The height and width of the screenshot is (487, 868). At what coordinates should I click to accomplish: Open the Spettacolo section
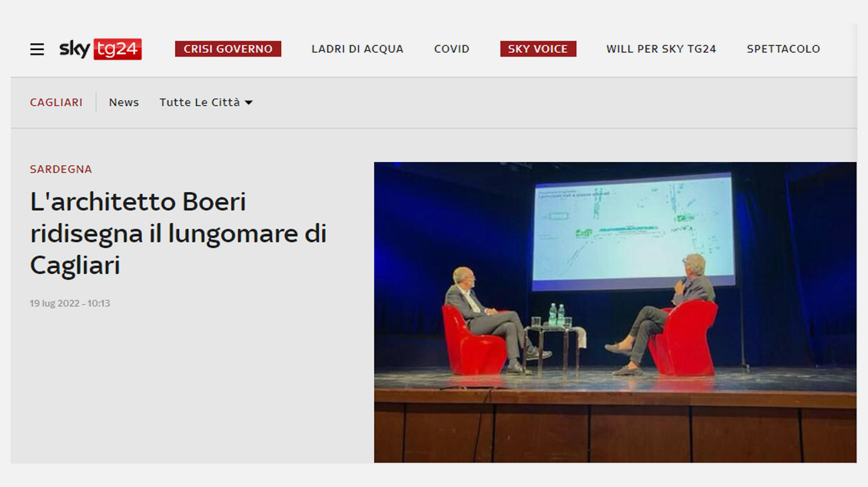(783, 49)
